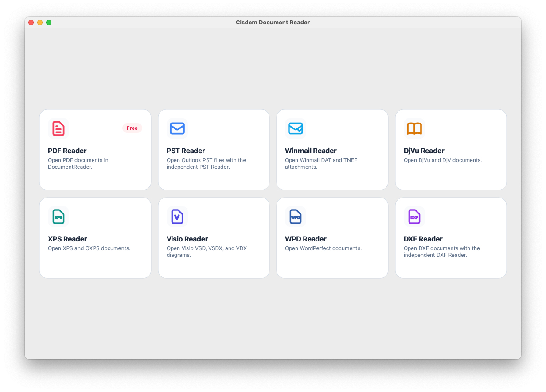
Task: Open the PDF Reader title text
Action: pos(67,151)
